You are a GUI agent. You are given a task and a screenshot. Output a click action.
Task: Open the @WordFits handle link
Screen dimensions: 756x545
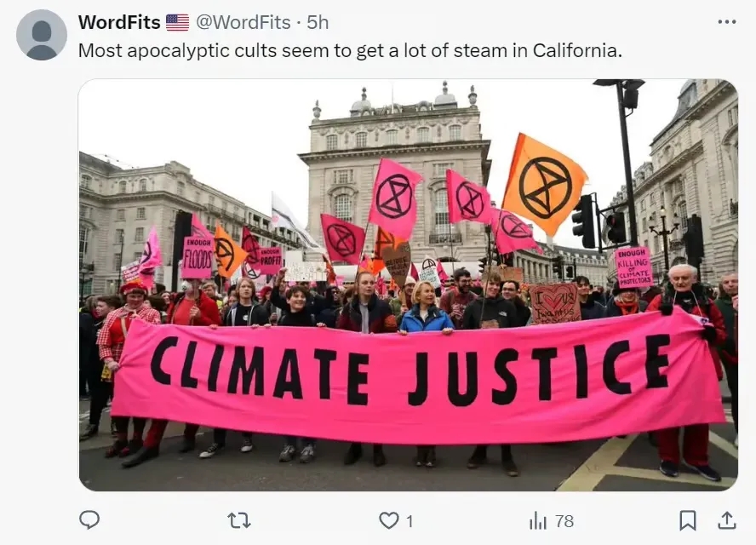(x=243, y=22)
